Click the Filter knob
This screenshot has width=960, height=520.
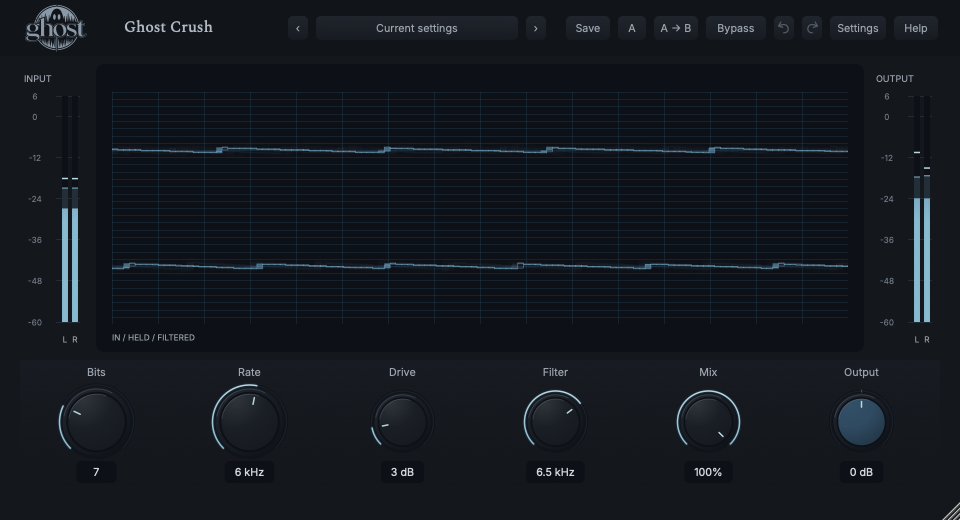pos(555,422)
